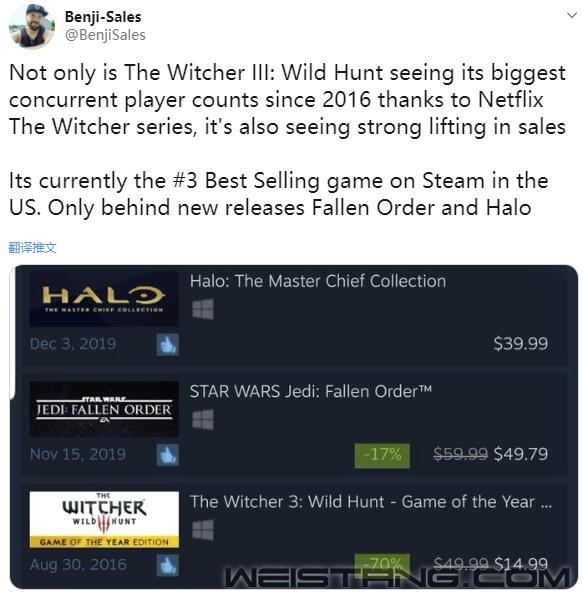Click the Windows icon under Fallen Order
Viewport: 583px width, 601px height.
point(203,420)
